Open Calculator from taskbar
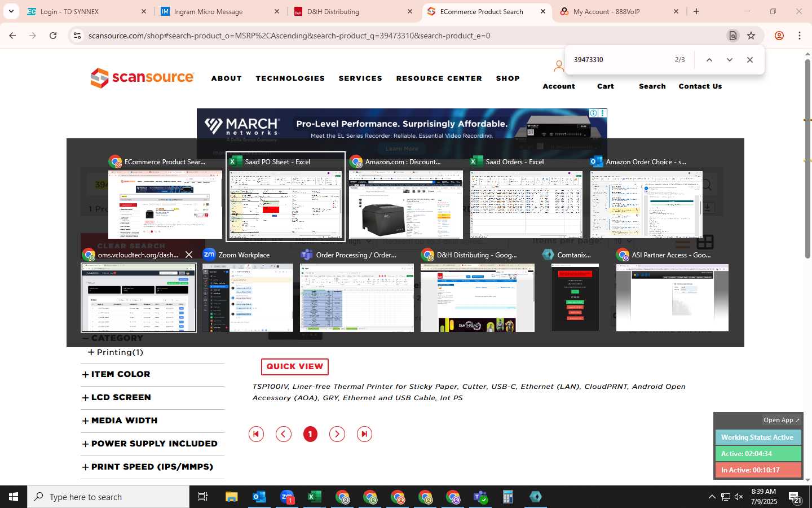Viewport: 812px width, 508px height. tap(508, 497)
